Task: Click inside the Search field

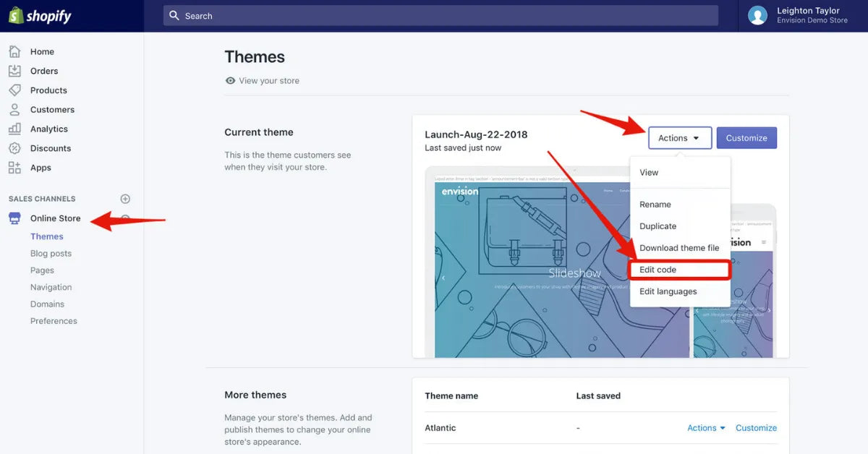Action: (x=441, y=15)
